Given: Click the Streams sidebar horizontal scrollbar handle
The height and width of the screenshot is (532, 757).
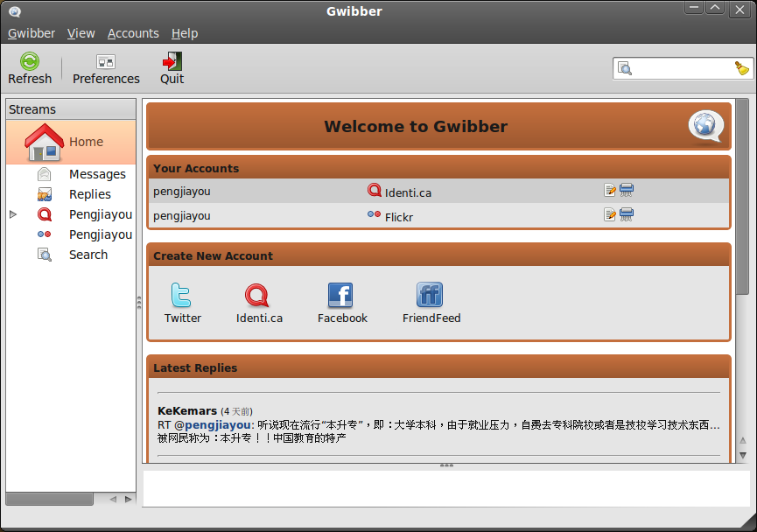Looking at the screenshot, I should click(x=49, y=499).
